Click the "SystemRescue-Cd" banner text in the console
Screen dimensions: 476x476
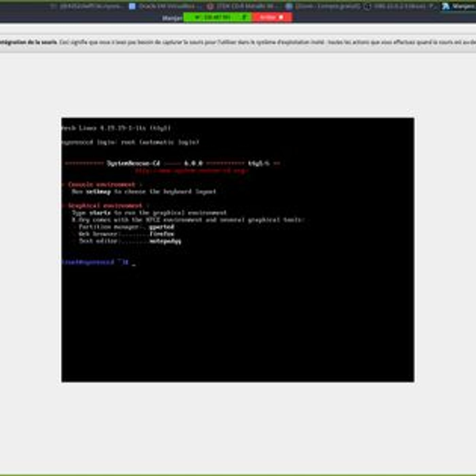[133, 163]
